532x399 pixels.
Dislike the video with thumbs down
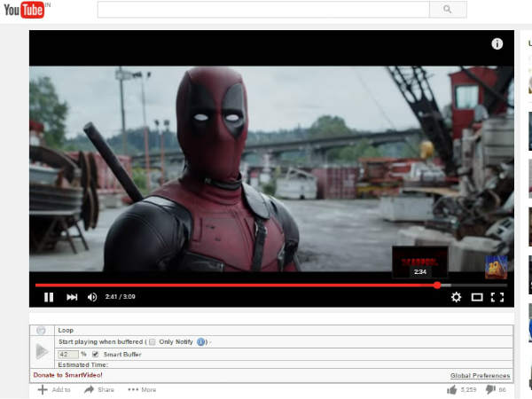click(x=490, y=390)
